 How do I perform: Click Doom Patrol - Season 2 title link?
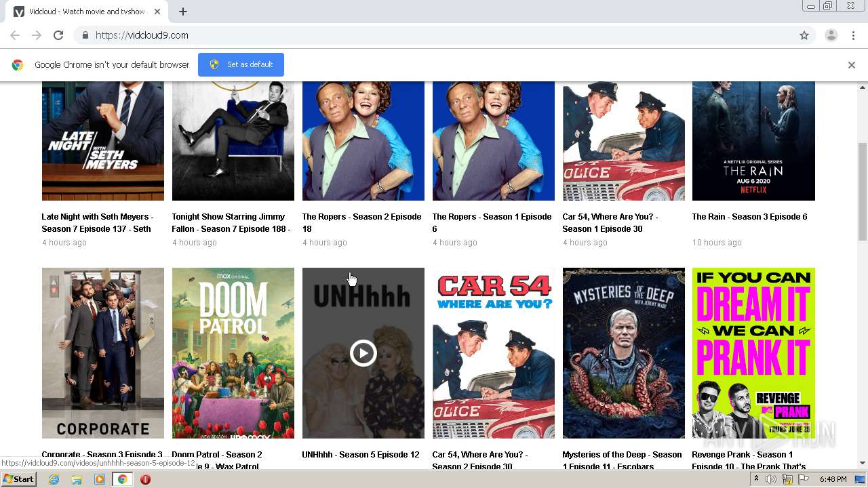(217, 460)
